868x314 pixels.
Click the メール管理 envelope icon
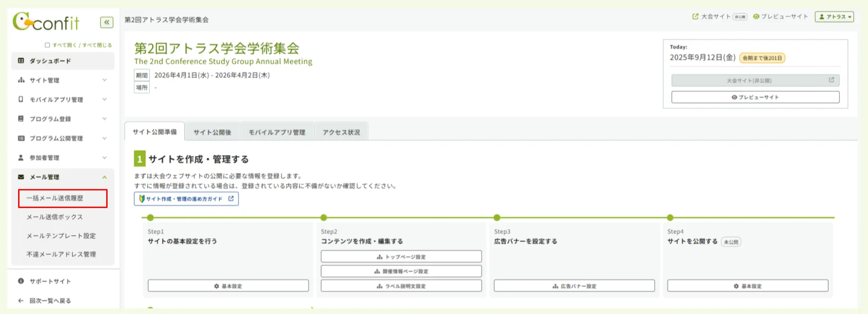(x=21, y=177)
